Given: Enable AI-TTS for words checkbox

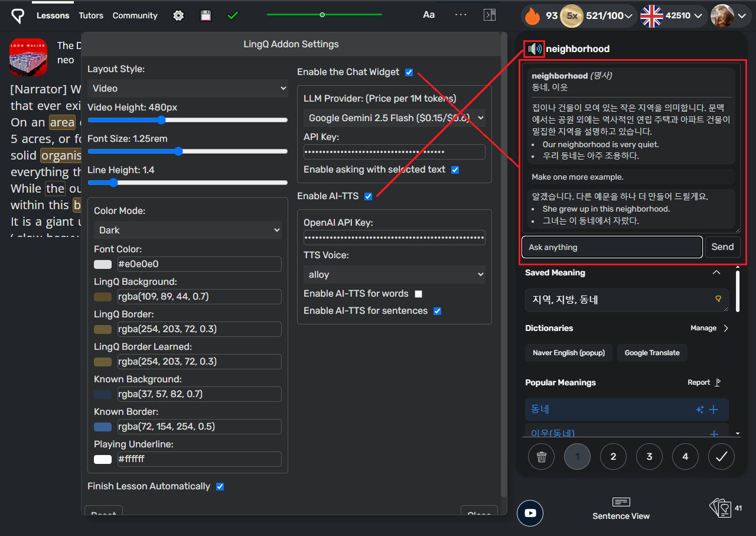Looking at the screenshot, I should pyautogui.click(x=419, y=294).
